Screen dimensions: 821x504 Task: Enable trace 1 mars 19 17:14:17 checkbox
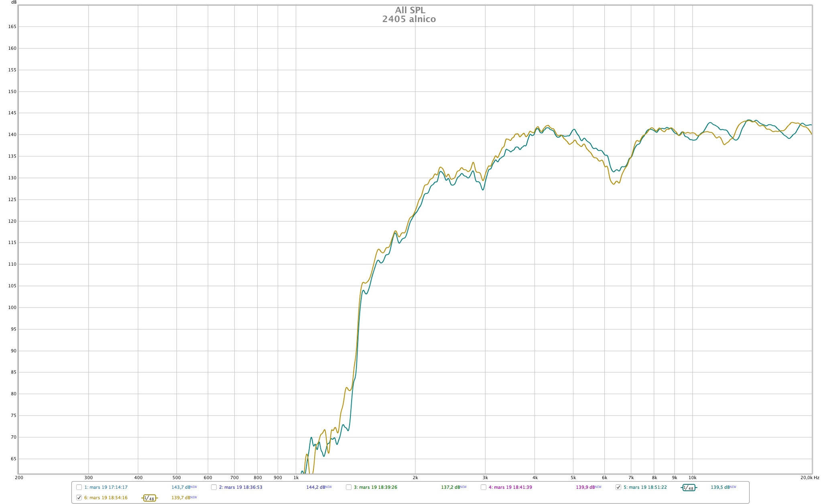click(79, 487)
